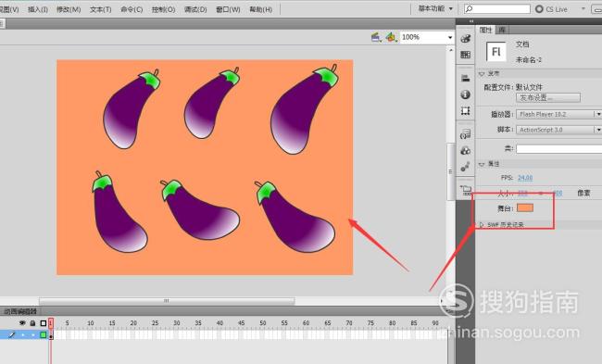Switch to the 库 library tab

point(502,30)
